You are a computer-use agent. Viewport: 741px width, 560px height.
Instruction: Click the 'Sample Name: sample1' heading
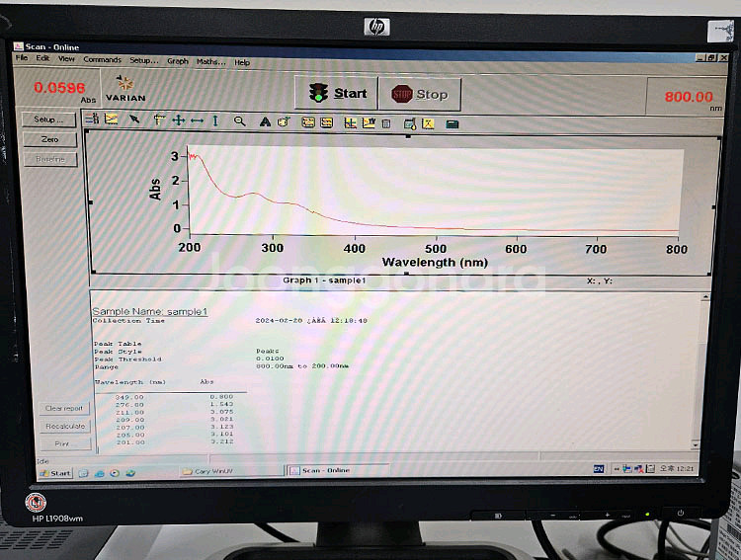(x=150, y=311)
